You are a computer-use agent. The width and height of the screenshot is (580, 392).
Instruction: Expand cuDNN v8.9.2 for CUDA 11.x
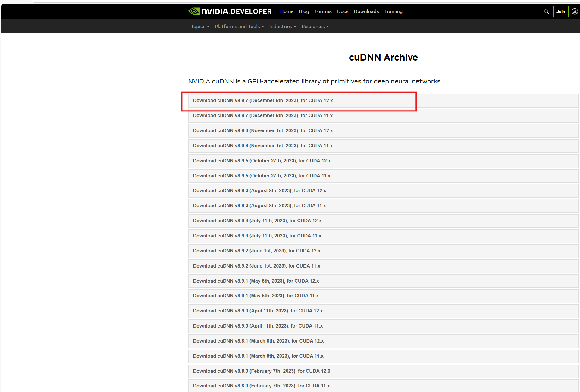(383, 266)
